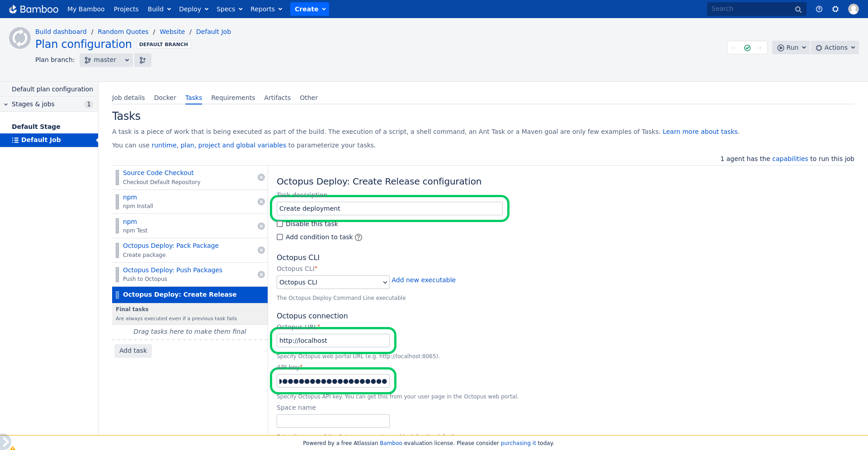Image resolution: width=868 pixels, height=450 pixels.
Task: Open the Reports dropdown menu
Action: 266,9
